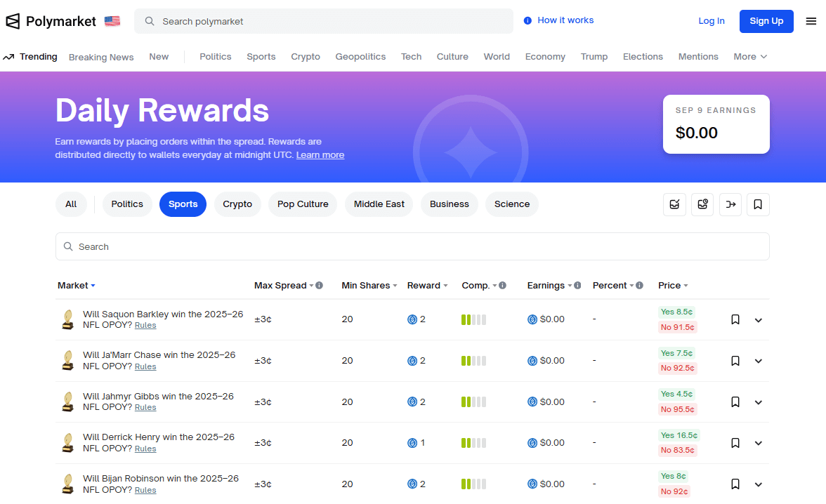Open the hamburger menu icon
The image size is (826, 504).
(x=811, y=21)
